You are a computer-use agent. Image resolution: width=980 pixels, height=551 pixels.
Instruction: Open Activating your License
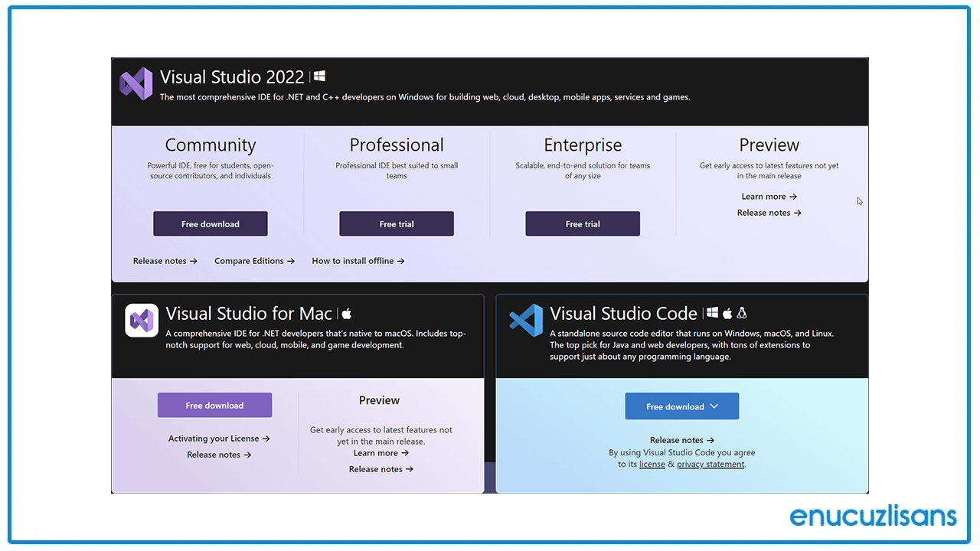[x=219, y=439]
